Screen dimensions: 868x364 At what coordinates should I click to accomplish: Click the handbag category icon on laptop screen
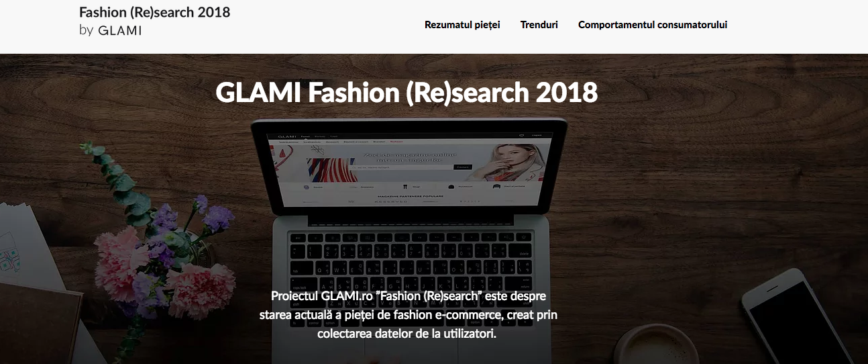point(451,187)
